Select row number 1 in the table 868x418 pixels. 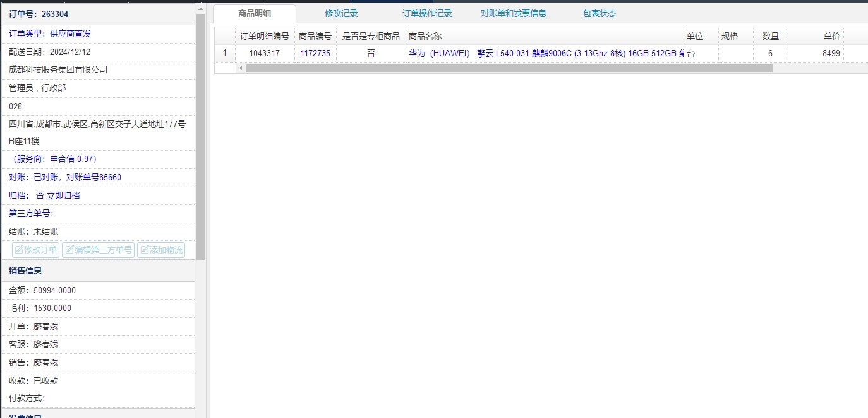coord(225,54)
